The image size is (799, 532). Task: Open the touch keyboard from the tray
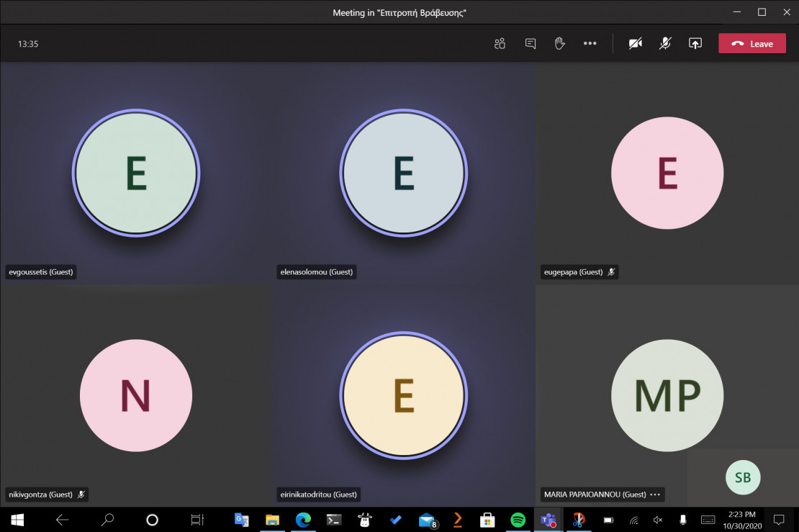[x=708, y=520]
